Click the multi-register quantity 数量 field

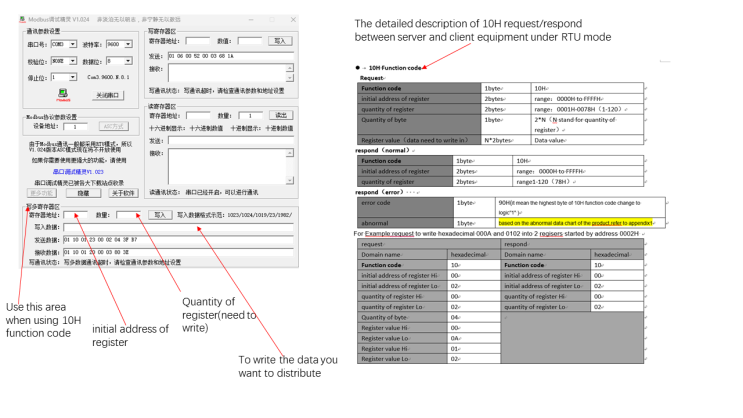128,215
